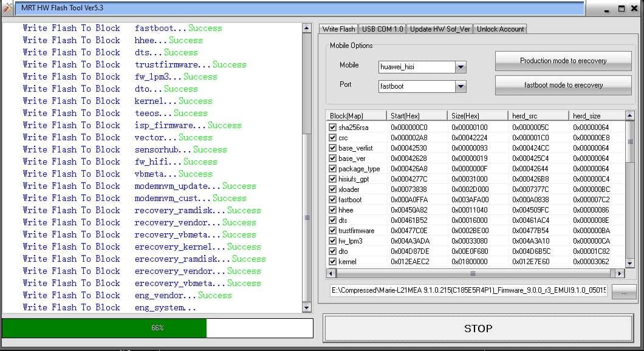The image size is (644, 351).
Task: Click the log line for modemnvm_update
Action: point(139,186)
